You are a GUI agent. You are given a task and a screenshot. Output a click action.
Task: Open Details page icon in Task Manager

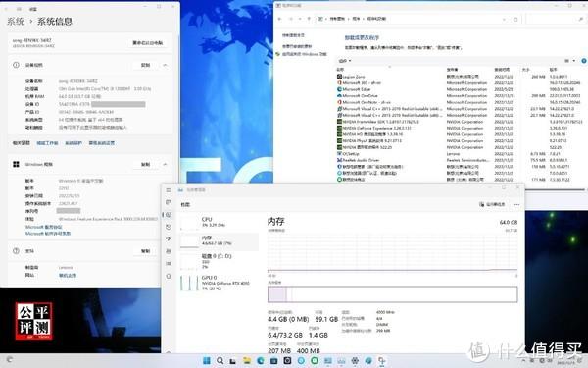pyautogui.click(x=169, y=264)
